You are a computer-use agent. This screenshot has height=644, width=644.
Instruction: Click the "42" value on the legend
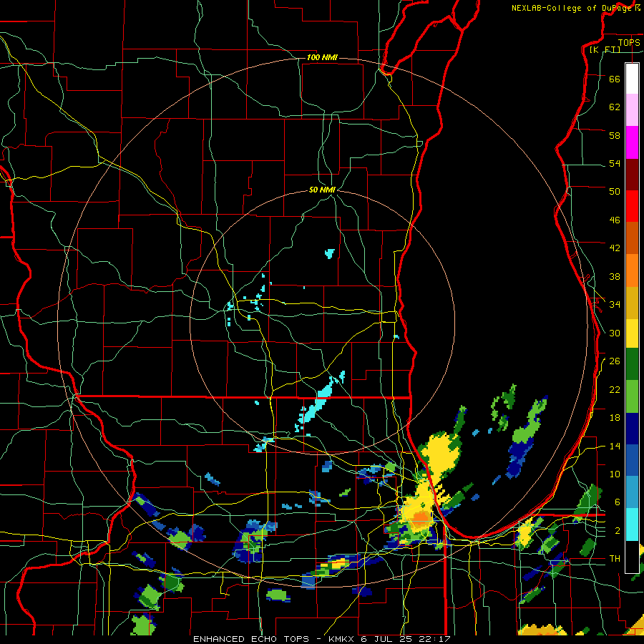tap(615, 248)
